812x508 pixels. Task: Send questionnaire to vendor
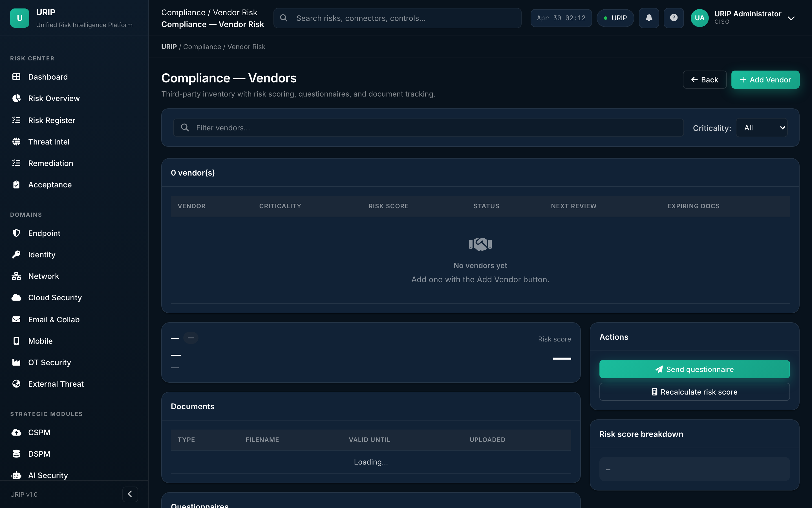[x=694, y=369]
